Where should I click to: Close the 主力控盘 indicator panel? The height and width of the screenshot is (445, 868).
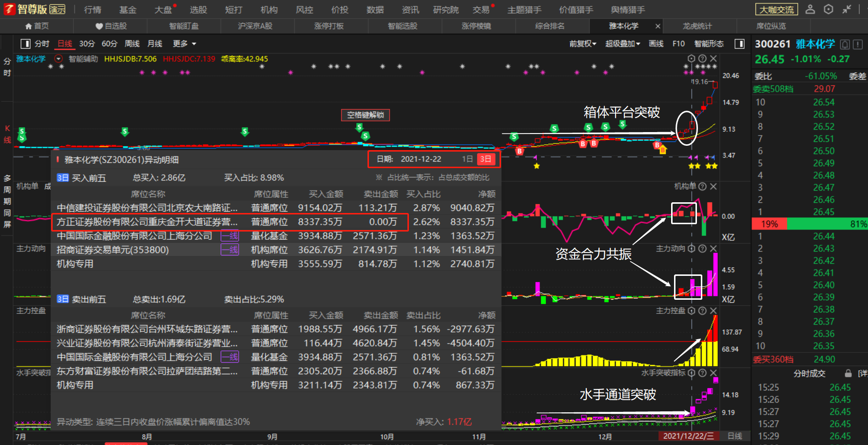[714, 310]
